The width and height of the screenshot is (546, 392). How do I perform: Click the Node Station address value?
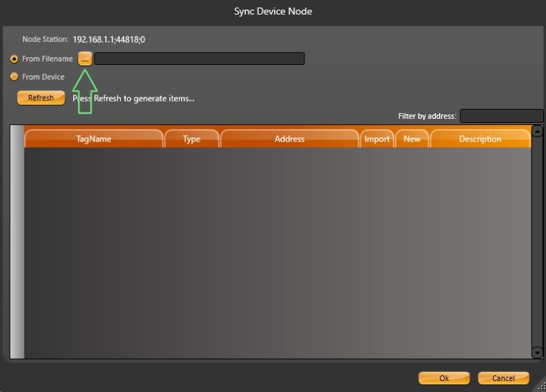(x=108, y=40)
